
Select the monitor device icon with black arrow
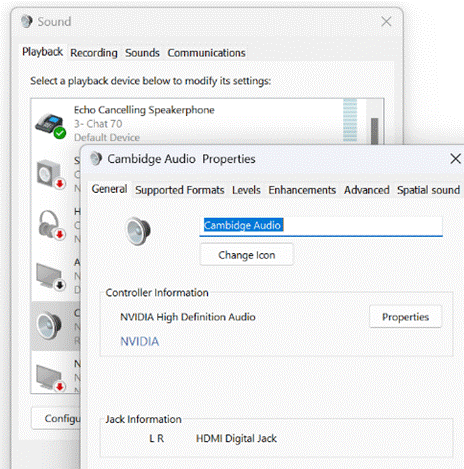point(51,276)
